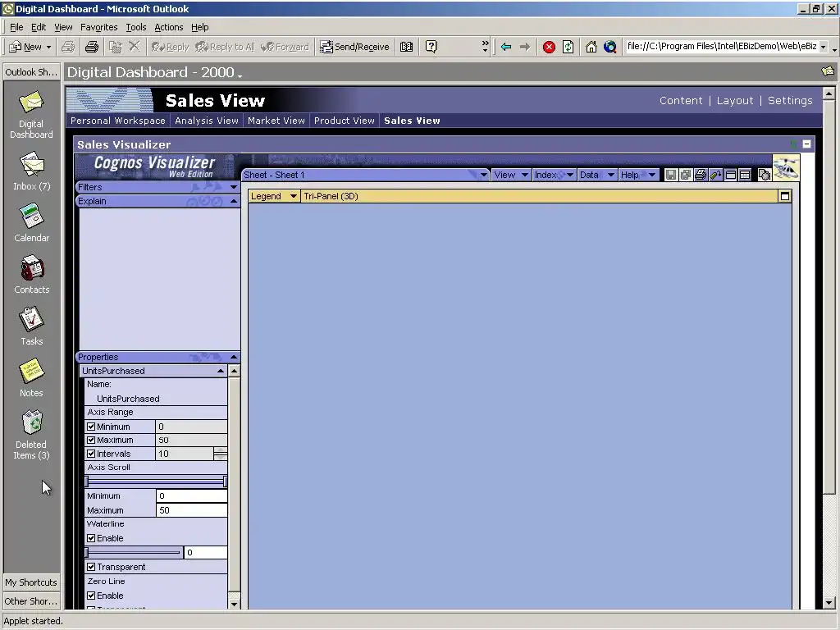Click the Save disk icon in Visualizer toolbar
This screenshot has height=630, width=840.
671,175
